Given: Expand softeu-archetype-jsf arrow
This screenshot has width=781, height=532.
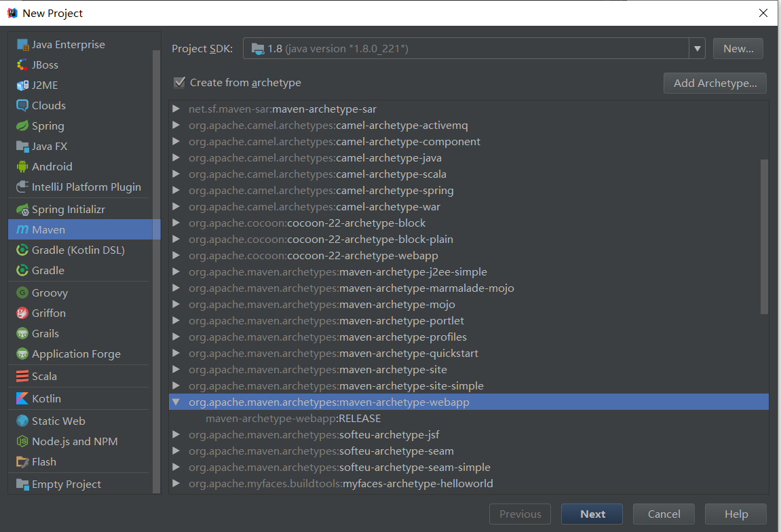Looking at the screenshot, I should coord(176,434).
